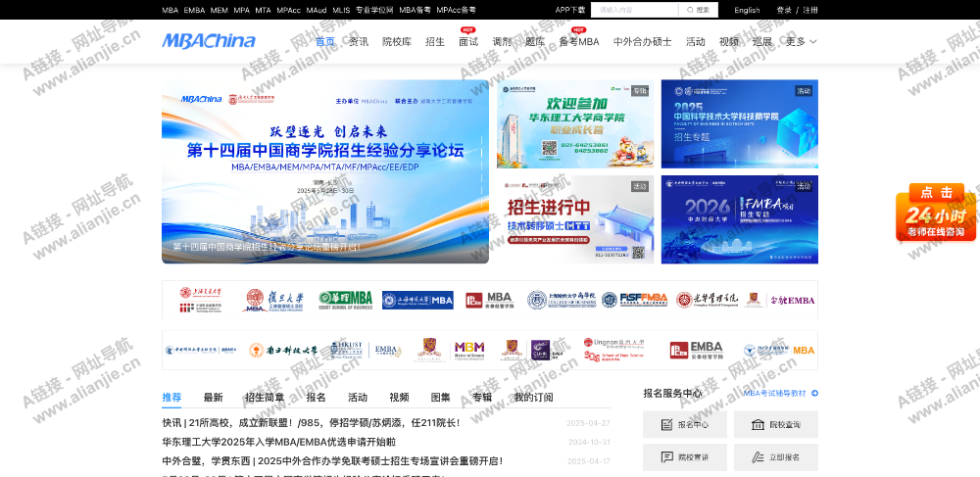Viewport: 980px width, 477px height.
Task: Click the 院校宣讲 chat icon button
Action: (684, 457)
